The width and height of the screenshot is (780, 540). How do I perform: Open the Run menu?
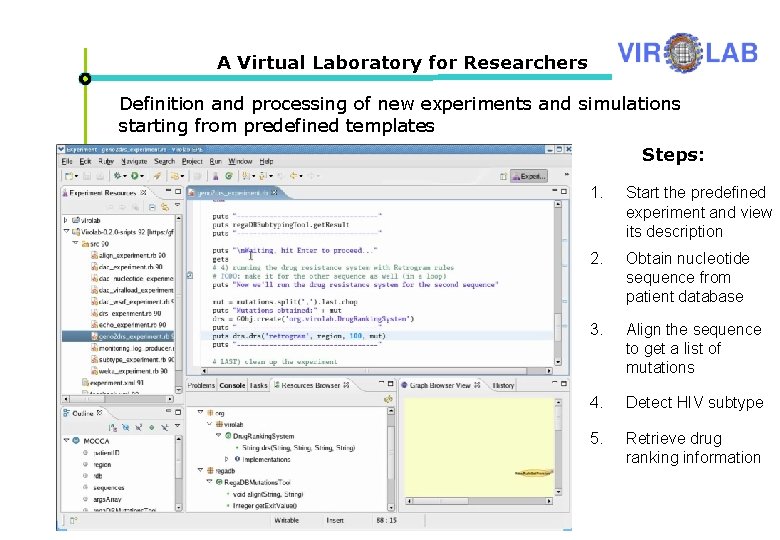click(x=215, y=162)
